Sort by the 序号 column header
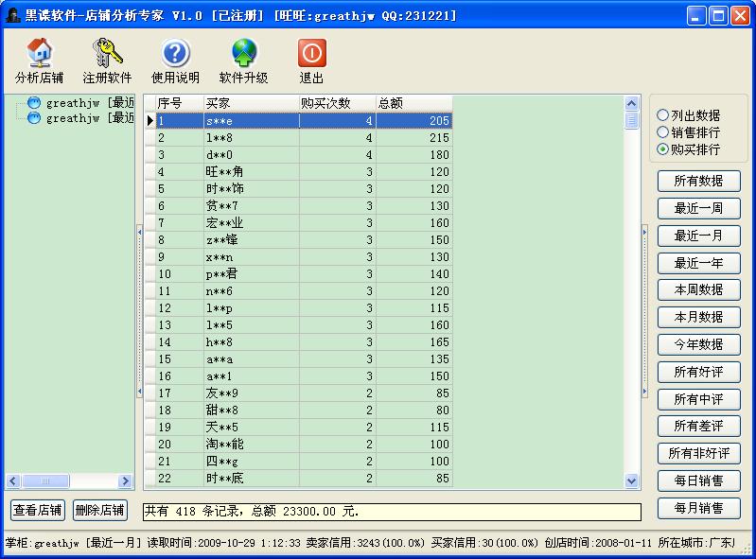The image size is (756, 559). [180, 103]
